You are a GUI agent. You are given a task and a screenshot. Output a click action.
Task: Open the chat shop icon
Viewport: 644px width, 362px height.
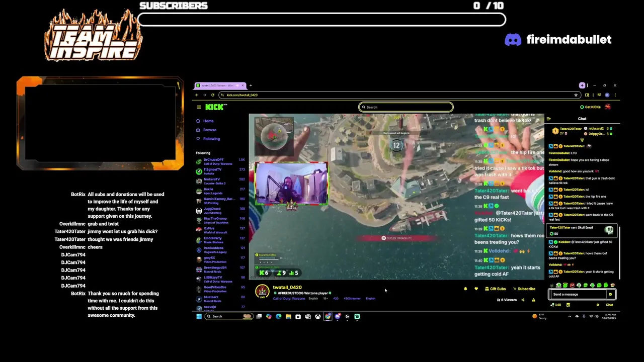click(x=568, y=305)
